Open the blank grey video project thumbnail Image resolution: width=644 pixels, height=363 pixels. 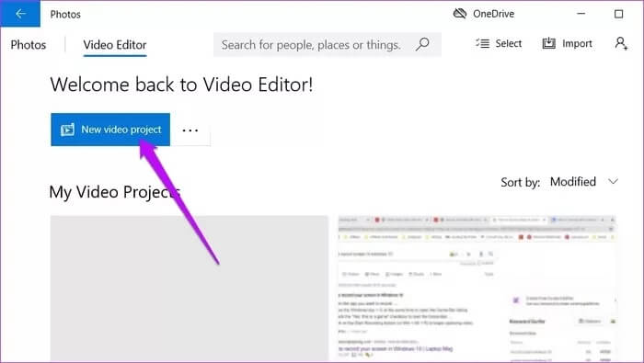[x=190, y=289]
